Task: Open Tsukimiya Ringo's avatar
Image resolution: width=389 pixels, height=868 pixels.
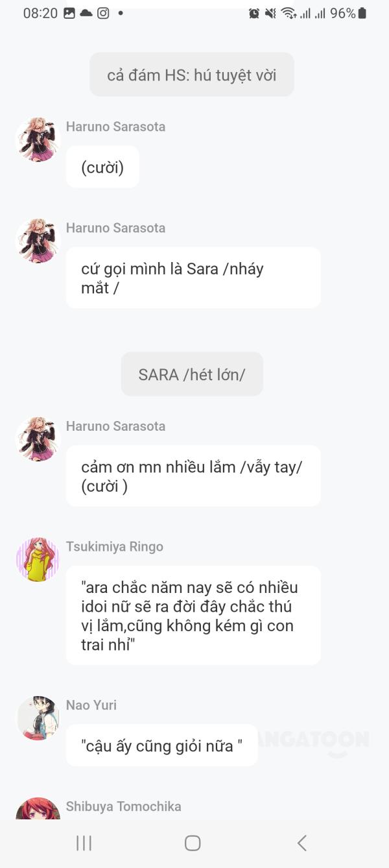Action: pos(38,559)
